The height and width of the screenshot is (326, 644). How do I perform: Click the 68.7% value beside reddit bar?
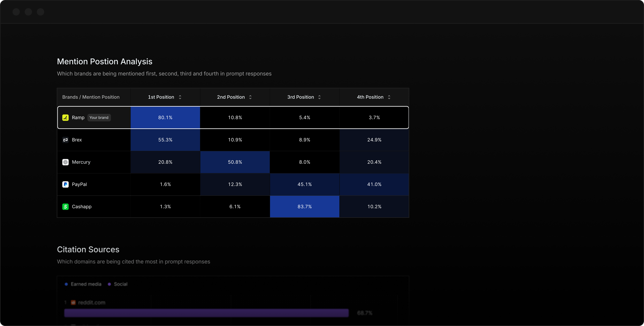[x=365, y=313]
